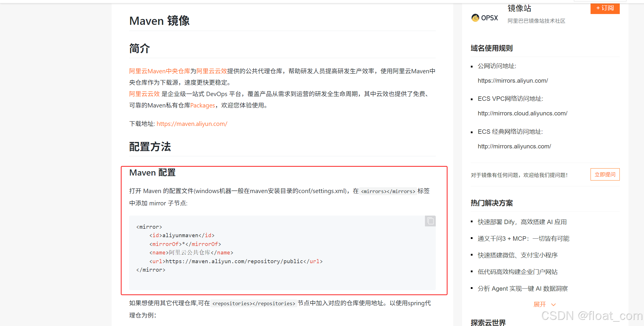
Task: Click the OPSX logo icon
Action: pos(475,18)
